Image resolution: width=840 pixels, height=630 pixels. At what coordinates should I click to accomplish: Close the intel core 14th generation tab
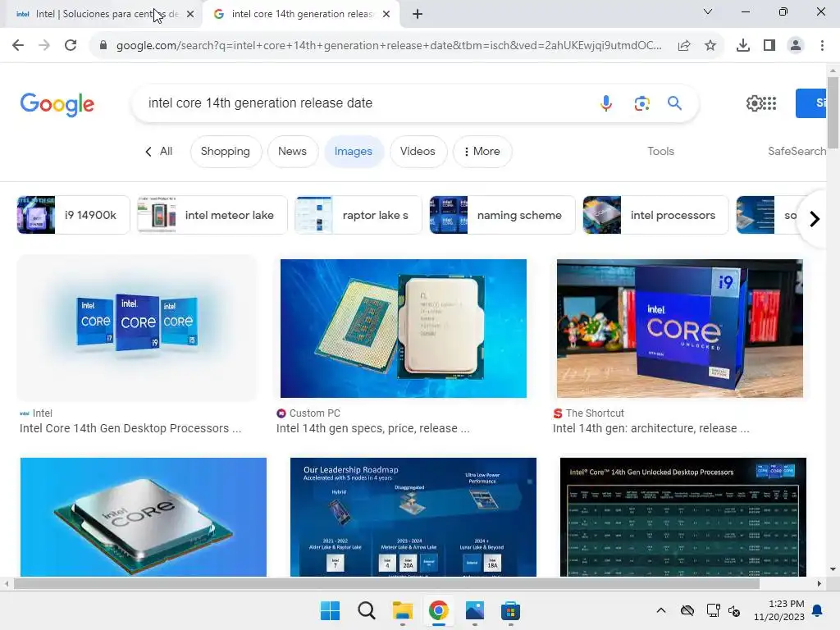point(386,15)
